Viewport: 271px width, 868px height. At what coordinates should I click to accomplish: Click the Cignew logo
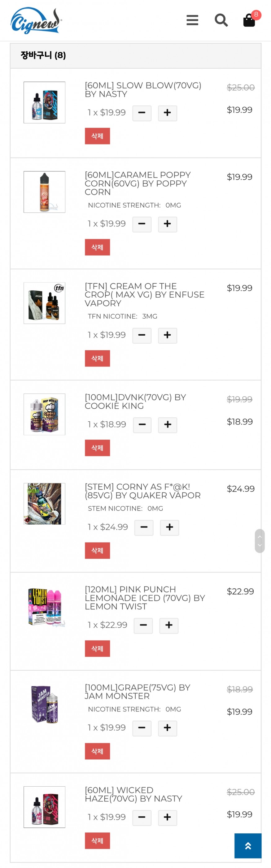tap(36, 20)
